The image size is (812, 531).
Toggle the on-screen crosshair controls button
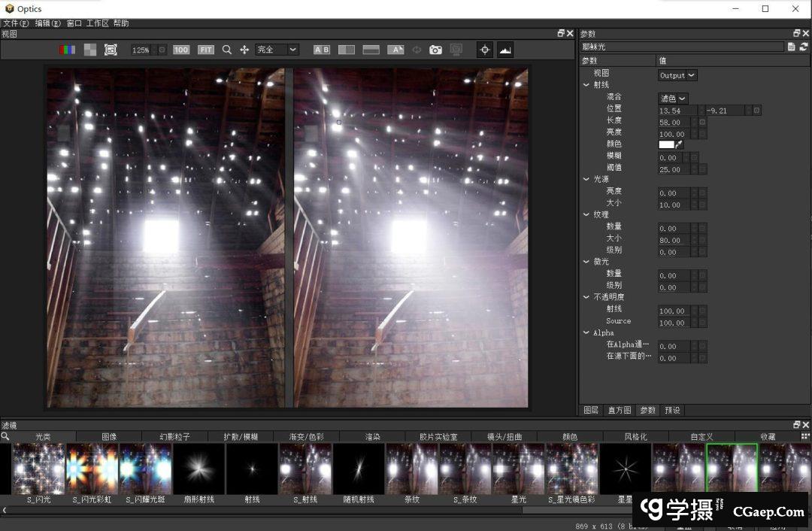[485, 50]
